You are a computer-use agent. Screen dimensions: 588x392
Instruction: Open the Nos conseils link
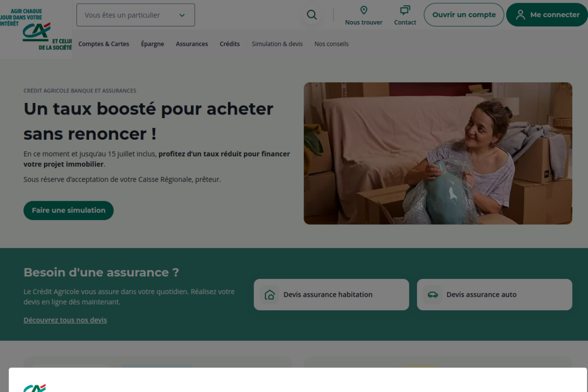pyautogui.click(x=331, y=44)
